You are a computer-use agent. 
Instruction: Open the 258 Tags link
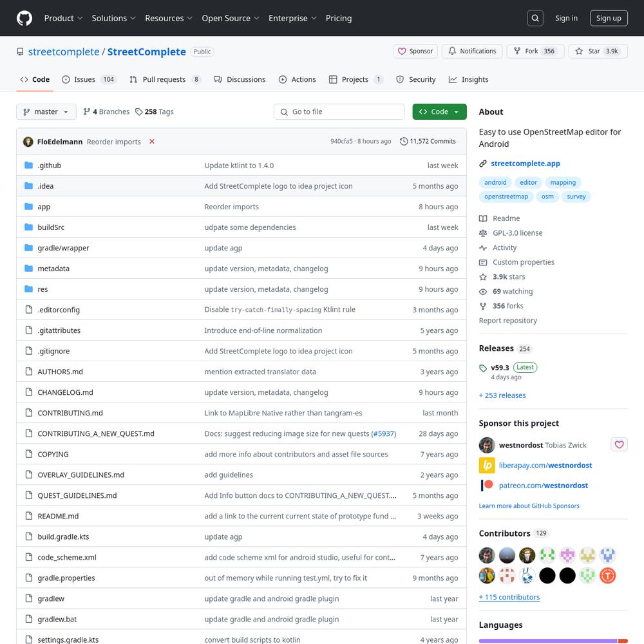pyautogui.click(x=155, y=111)
